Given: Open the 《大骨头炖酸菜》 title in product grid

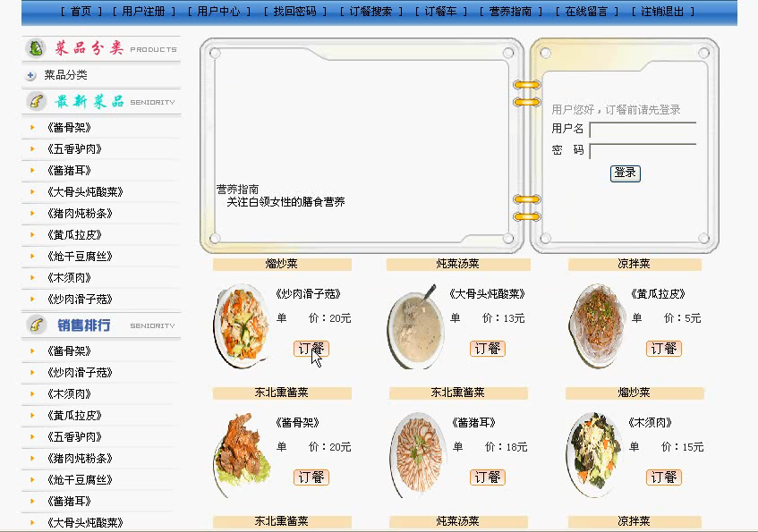Looking at the screenshot, I should (487, 294).
